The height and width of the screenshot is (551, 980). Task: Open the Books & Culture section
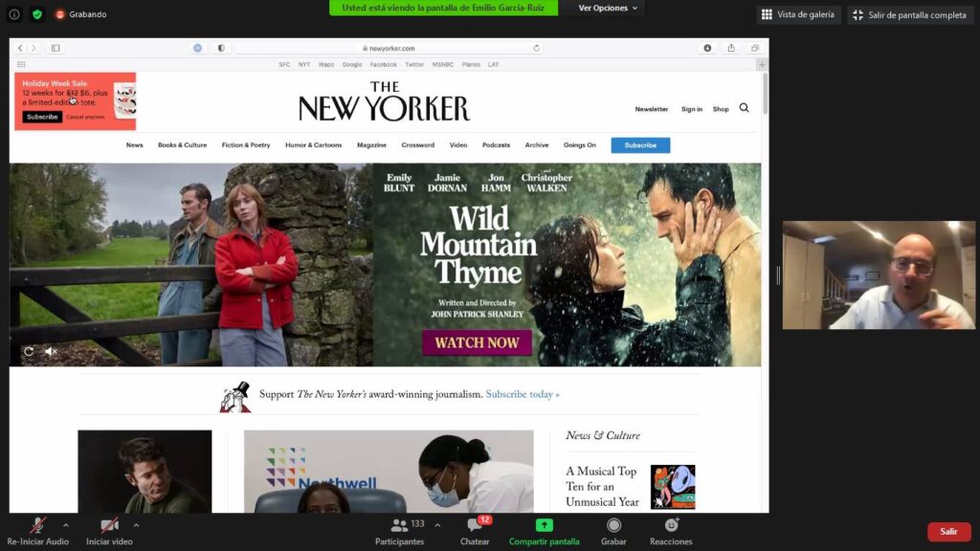[x=182, y=145]
